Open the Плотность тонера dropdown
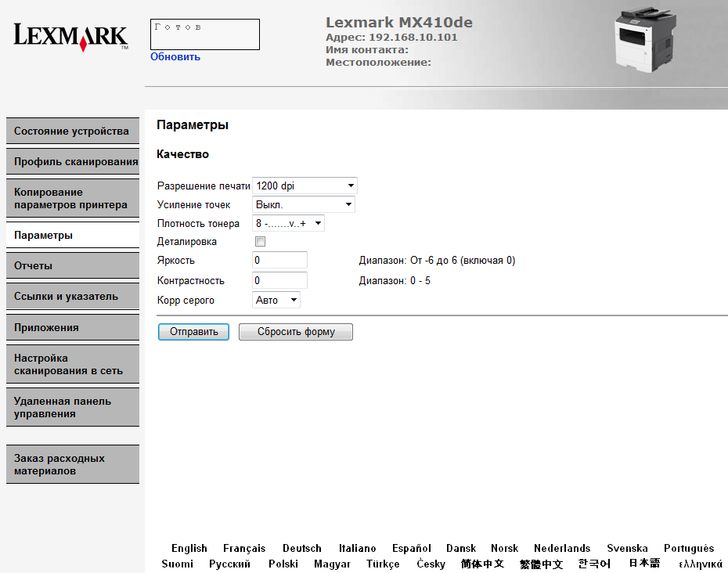The image size is (728, 573). [x=288, y=223]
